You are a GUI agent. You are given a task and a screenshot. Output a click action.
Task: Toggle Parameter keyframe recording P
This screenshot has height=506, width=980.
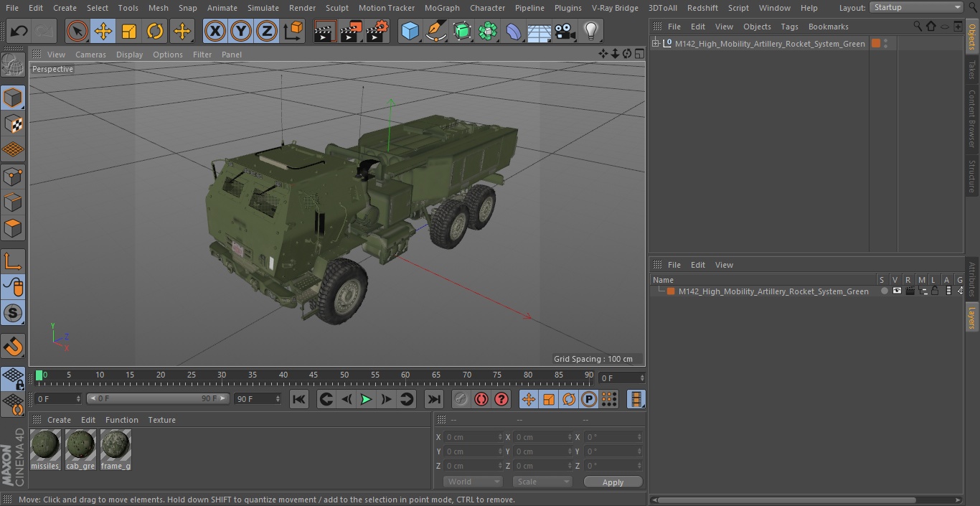(589, 400)
